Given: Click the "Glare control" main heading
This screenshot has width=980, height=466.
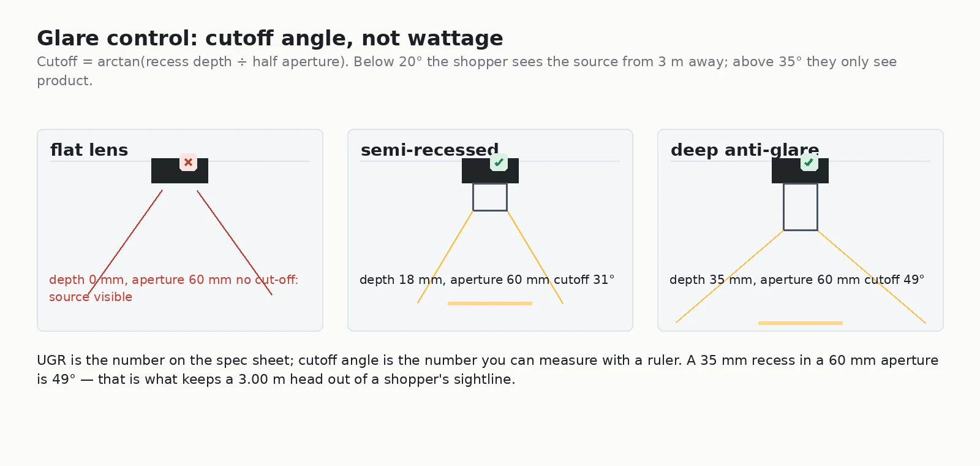Looking at the screenshot, I should point(270,38).
